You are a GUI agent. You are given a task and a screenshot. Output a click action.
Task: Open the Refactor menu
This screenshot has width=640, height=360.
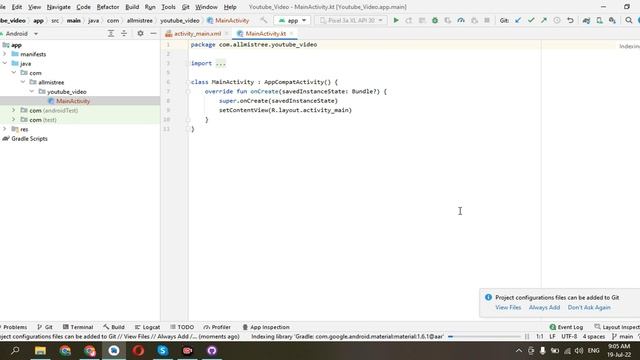pos(108,7)
